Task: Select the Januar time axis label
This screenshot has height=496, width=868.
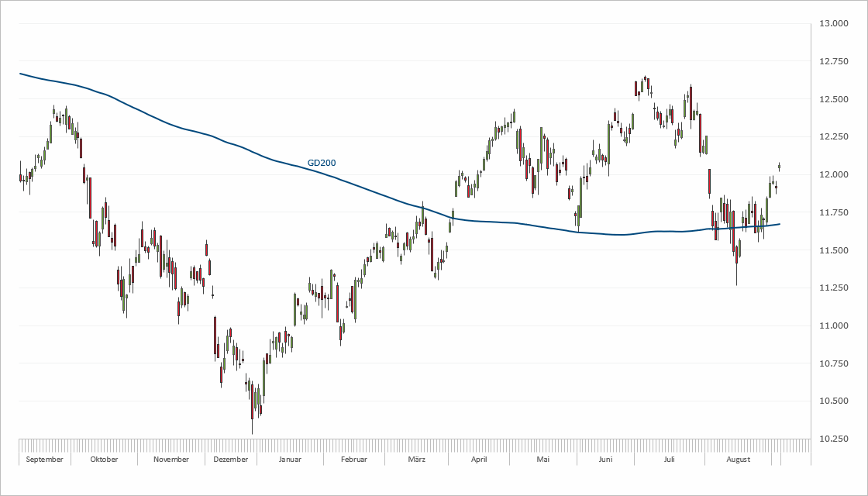Action: (289, 460)
